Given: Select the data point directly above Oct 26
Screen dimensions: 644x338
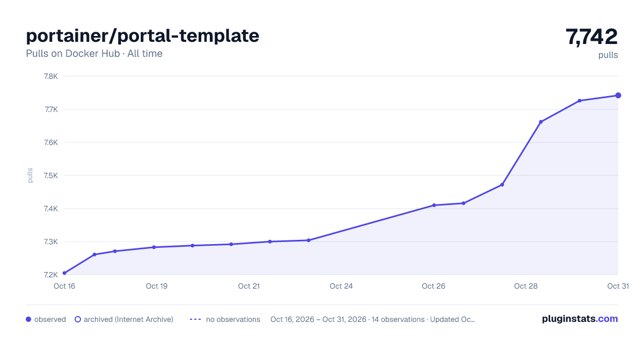Looking at the screenshot, I should pyautogui.click(x=434, y=205).
